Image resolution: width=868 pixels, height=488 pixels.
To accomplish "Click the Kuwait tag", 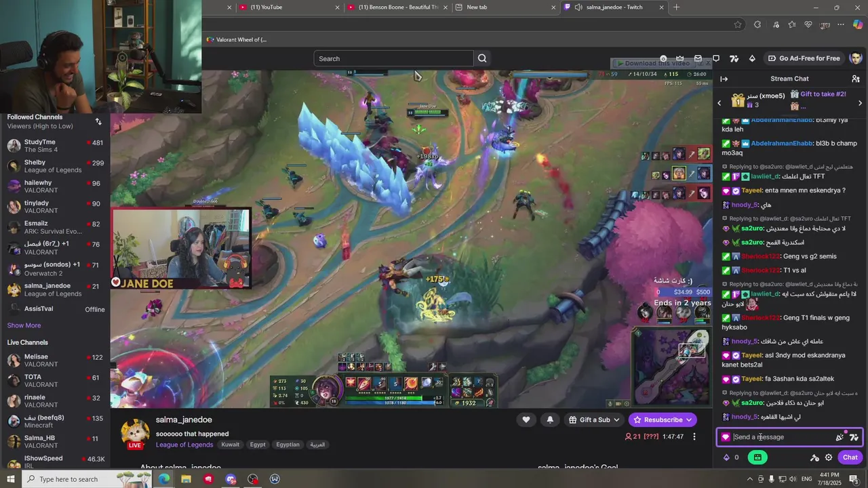I will click(231, 445).
